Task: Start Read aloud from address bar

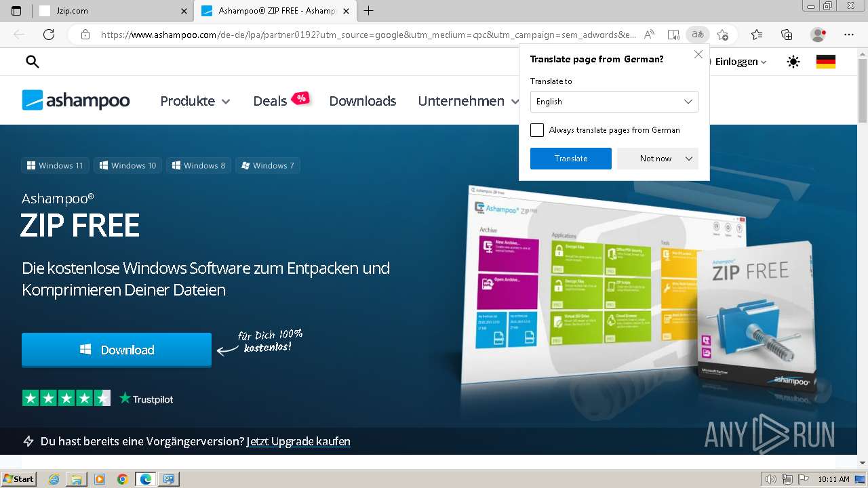Action: point(650,35)
